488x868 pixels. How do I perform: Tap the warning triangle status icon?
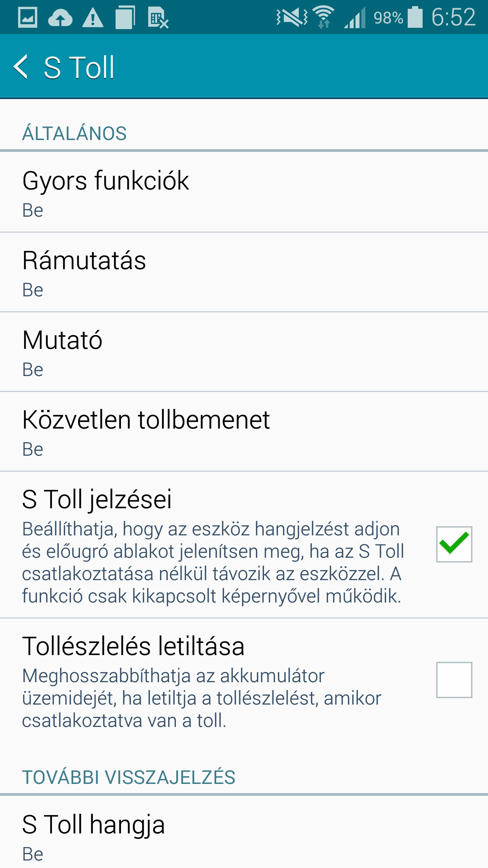pyautogui.click(x=93, y=18)
